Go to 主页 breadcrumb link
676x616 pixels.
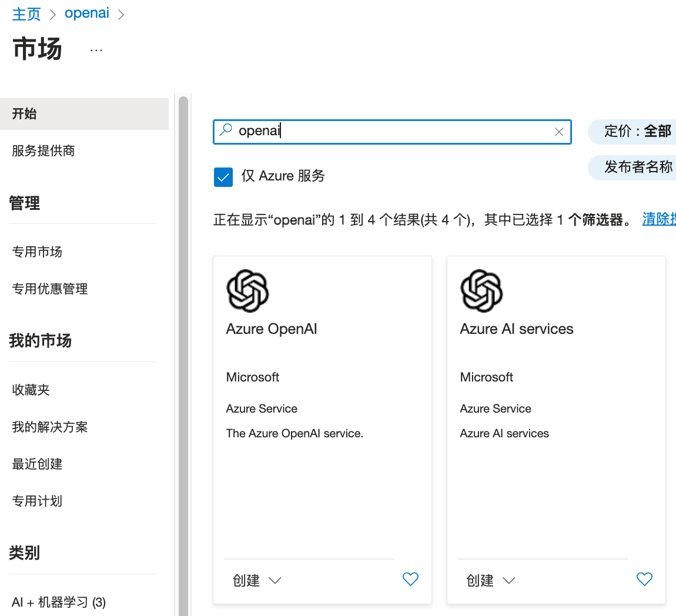pyautogui.click(x=26, y=14)
